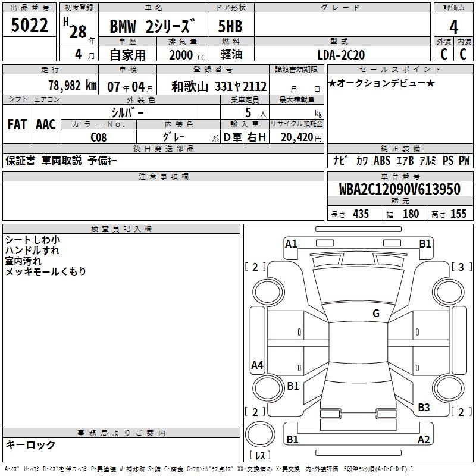Select the inspector note ハンドルすれ

[32, 250]
